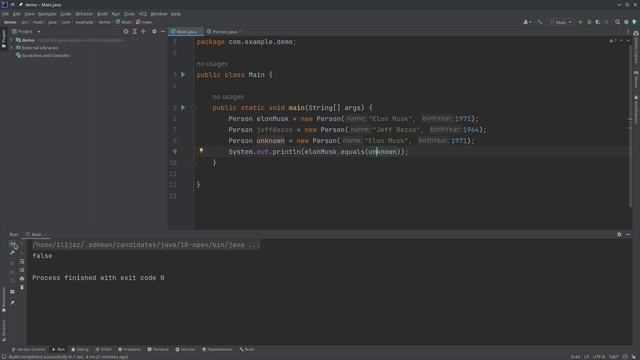The image size is (640, 360).
Task: Open the Edit menu
Action: click(x=16, y=14)
